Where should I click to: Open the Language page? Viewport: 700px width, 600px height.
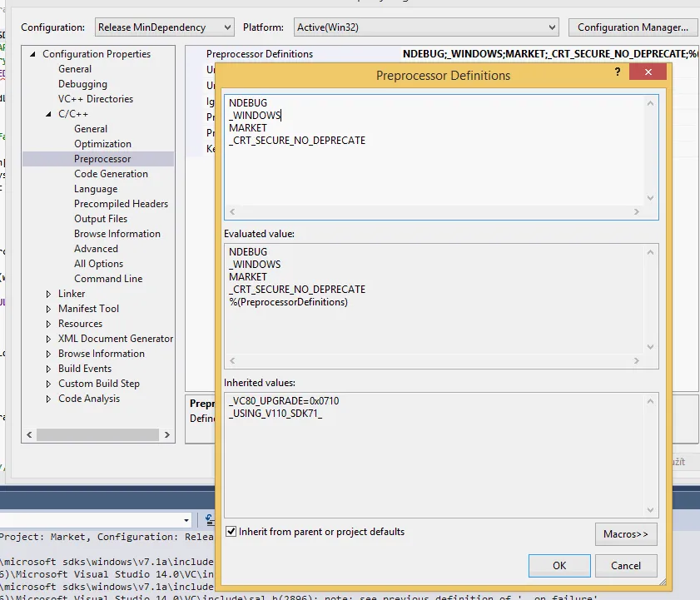(96, 189)
